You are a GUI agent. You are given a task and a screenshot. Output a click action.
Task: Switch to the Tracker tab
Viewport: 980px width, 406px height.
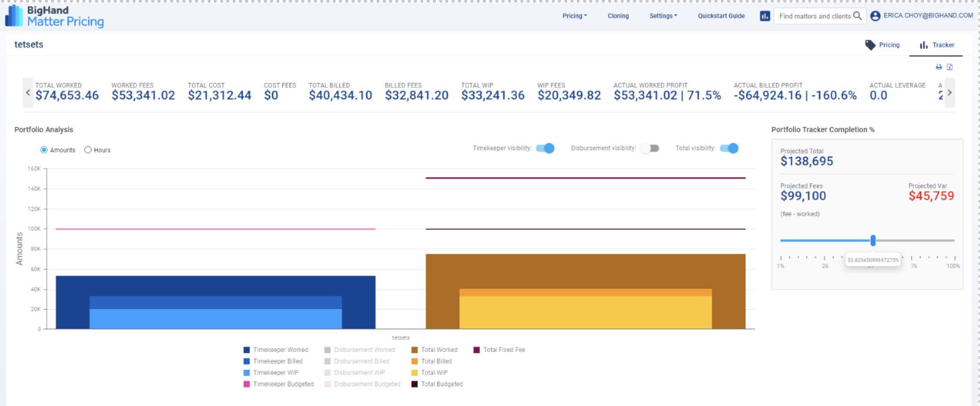tap(937, 45)
